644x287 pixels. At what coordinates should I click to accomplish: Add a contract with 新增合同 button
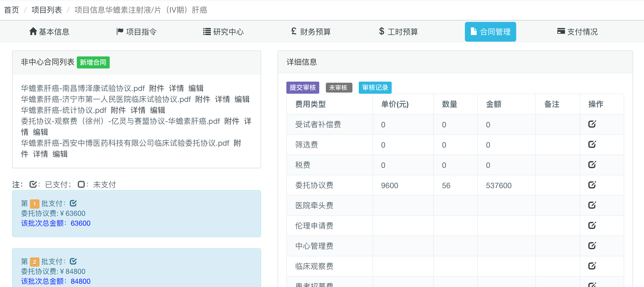[93, 62]
